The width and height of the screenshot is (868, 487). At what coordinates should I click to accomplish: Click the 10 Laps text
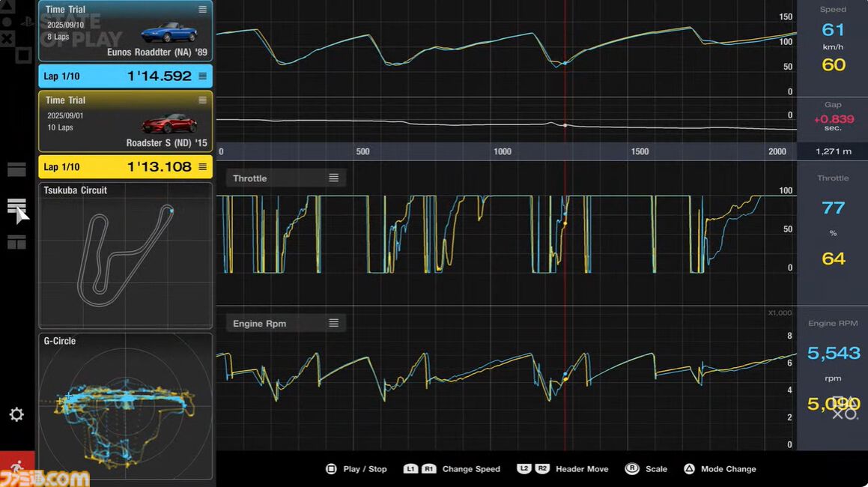point(60,127)
